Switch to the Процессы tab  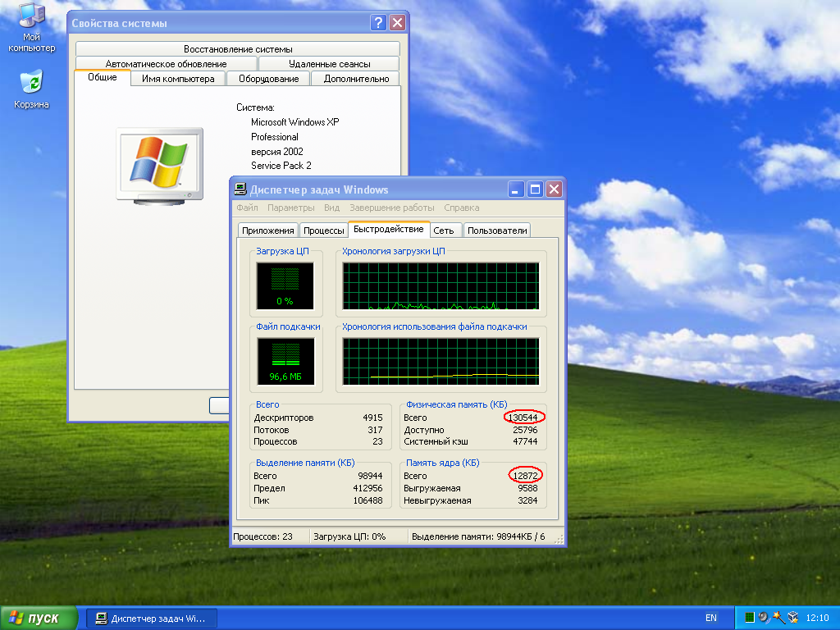pyautogui.click(x=323, y=231)
